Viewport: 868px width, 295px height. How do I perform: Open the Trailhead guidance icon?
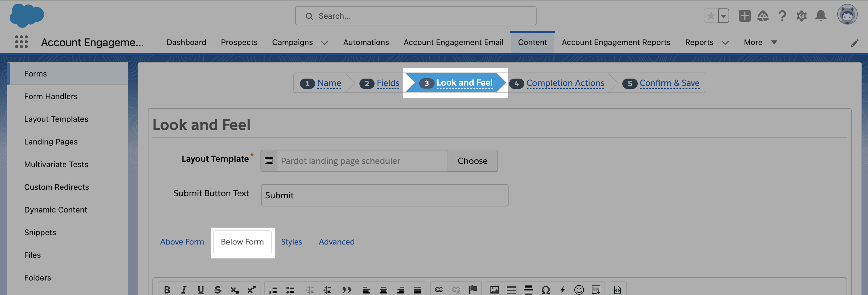coord(763,16)
